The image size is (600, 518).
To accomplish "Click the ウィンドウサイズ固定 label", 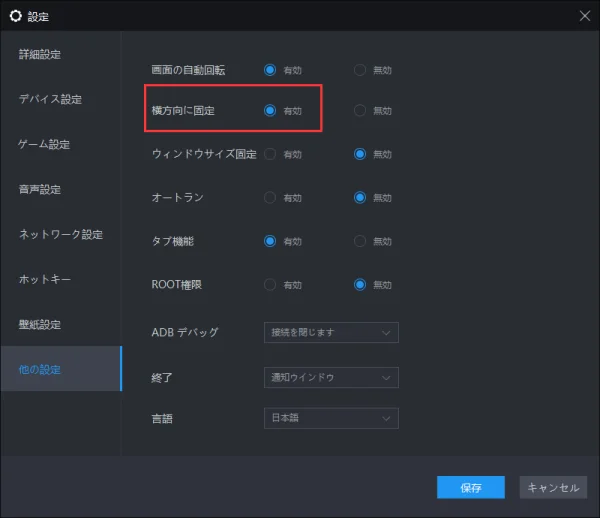I will (x=204, y=154).
